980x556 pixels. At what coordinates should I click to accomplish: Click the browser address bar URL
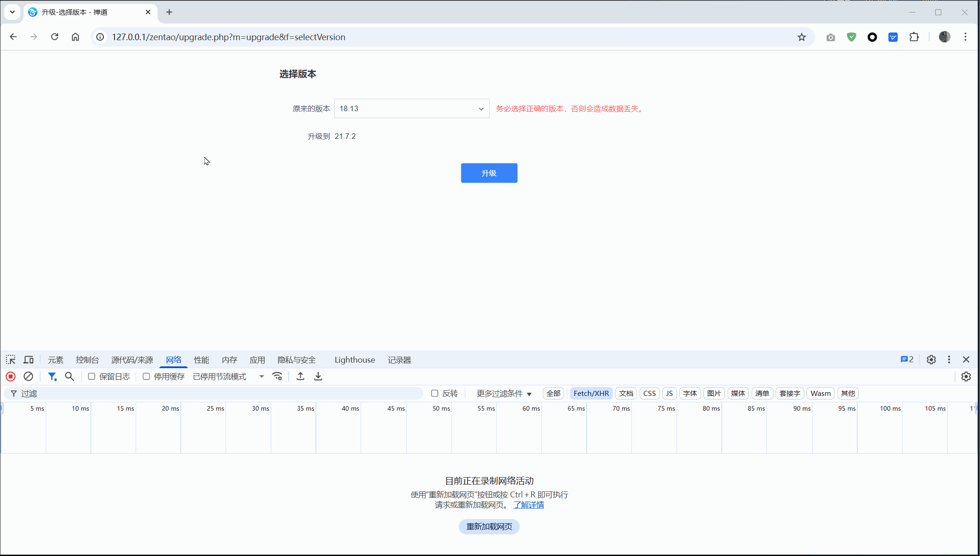(228, 37)
